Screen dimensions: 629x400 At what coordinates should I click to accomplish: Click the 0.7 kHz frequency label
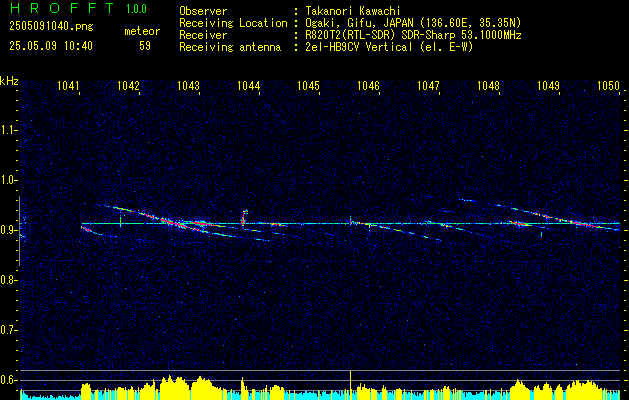[x=8, y=330]
